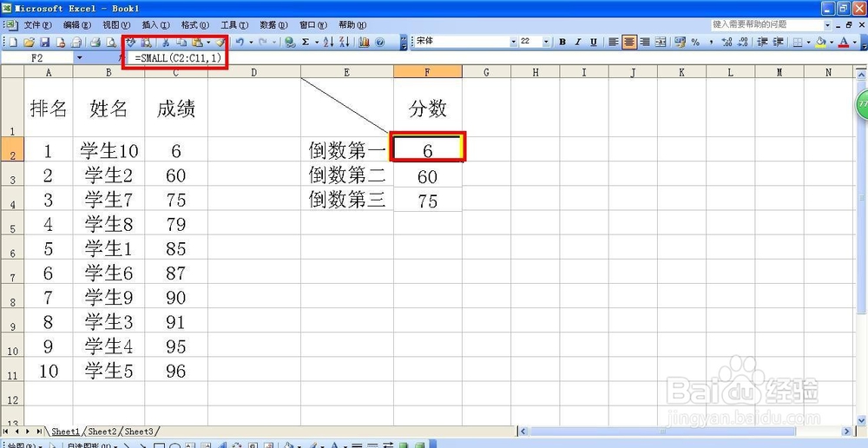Click the horizontal scrollbar right arrow

[846, 432]
